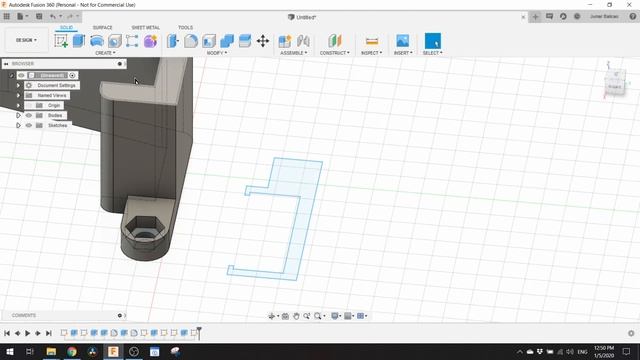The image size is (640, 360).
Task: Toggle visibility of the root component
Action: tap(21, 76)
